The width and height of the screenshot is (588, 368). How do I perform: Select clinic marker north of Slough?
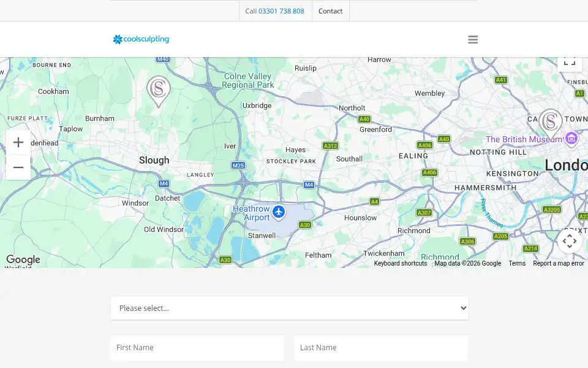point(158,91)
